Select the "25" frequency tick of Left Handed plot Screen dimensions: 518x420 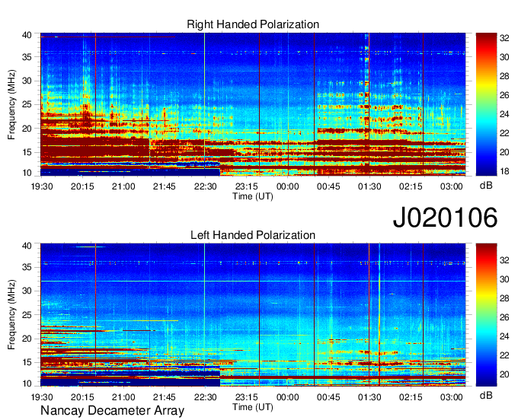pos(27,315)
